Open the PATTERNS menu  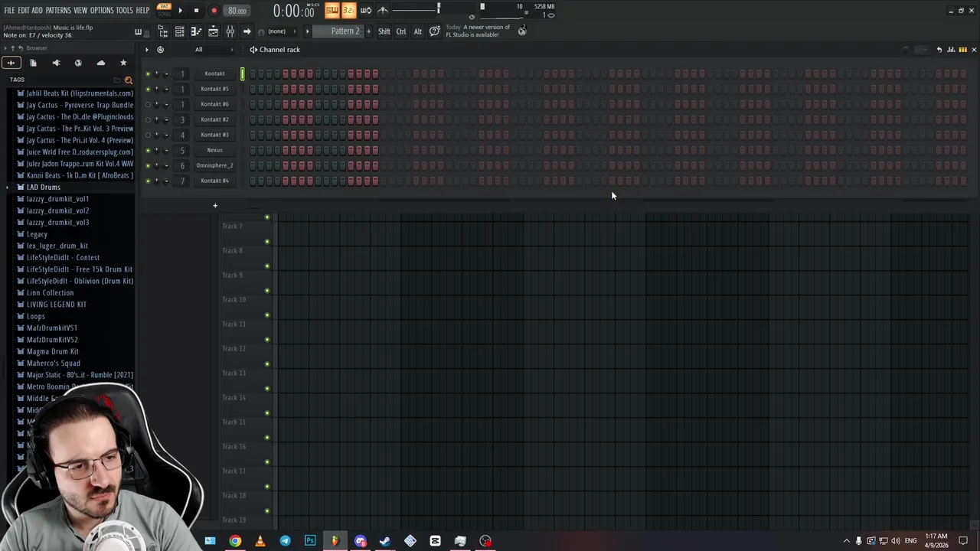58,10
